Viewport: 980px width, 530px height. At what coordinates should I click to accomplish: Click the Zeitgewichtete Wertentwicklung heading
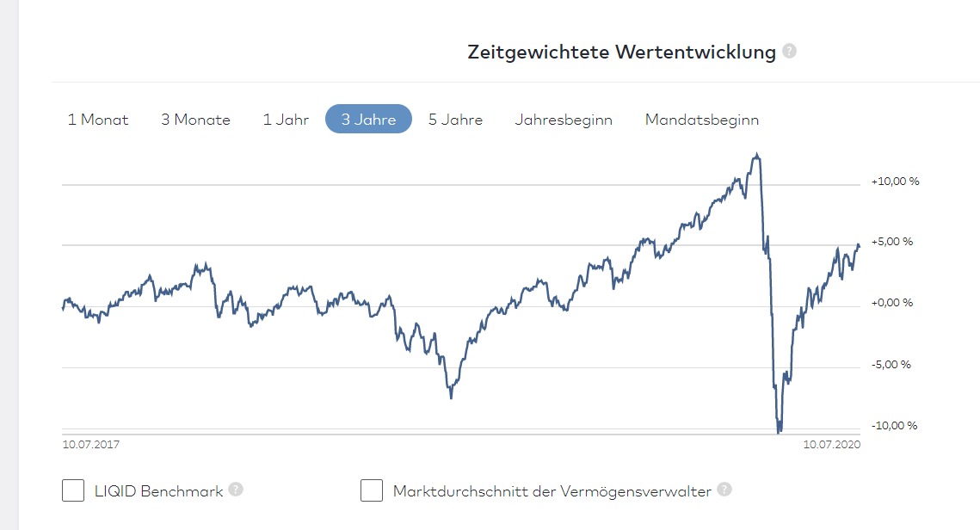[621, 52]
